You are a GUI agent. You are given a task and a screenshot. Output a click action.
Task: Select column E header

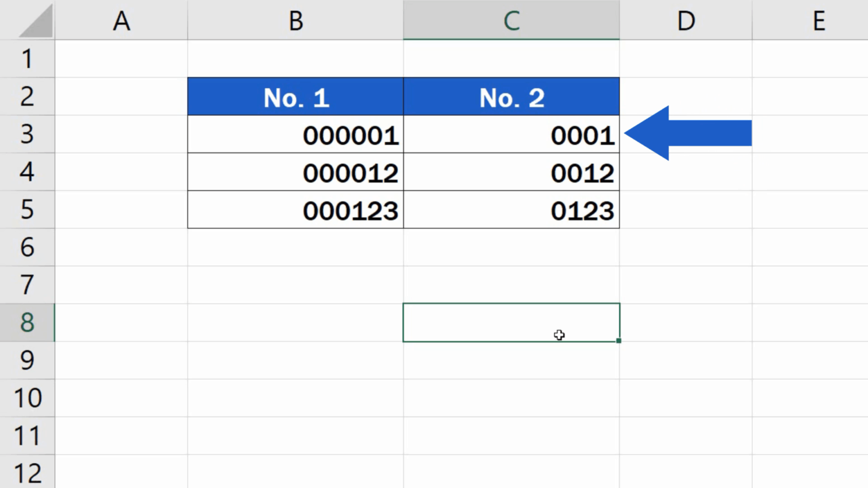(x=818, y=21)
